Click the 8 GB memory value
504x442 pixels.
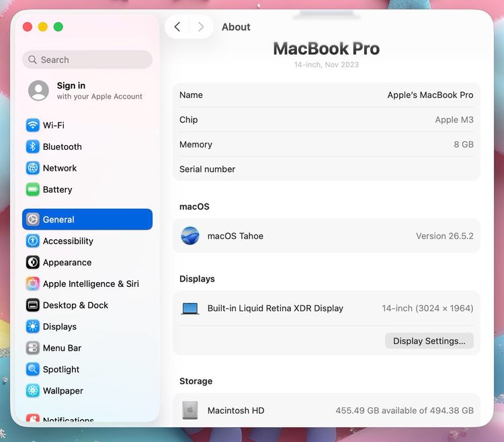(x=464, y=144)
